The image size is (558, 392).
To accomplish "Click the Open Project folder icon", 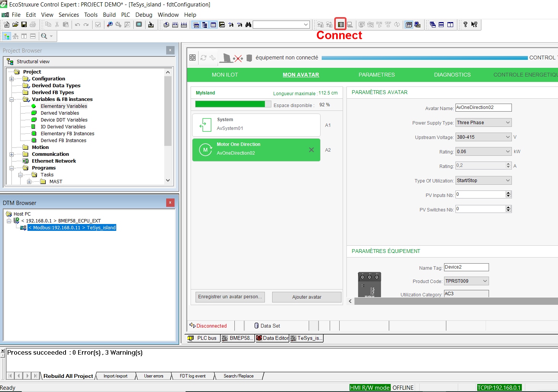I will (x=15, y=24).
